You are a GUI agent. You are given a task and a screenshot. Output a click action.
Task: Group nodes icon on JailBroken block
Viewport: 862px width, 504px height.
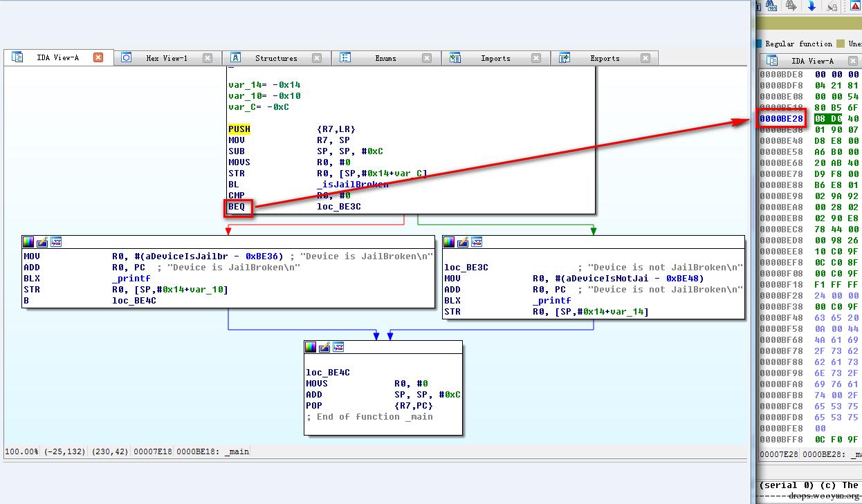56,242
